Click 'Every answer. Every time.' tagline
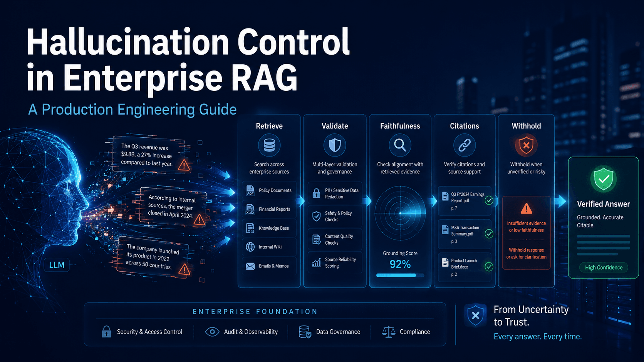Screen dimensions: 644x362 coord(538,337)
